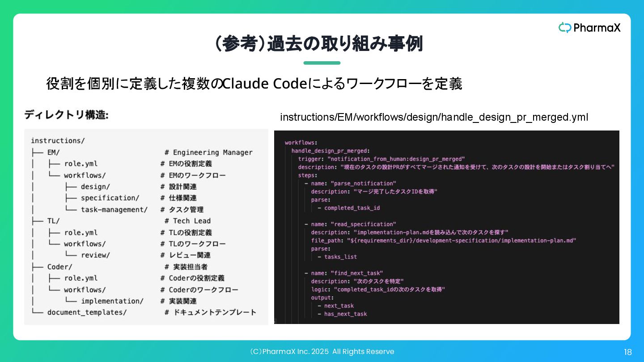
Task: Click the trigger notification_from_human:design_pr_merged line
Action: [381, 159]
